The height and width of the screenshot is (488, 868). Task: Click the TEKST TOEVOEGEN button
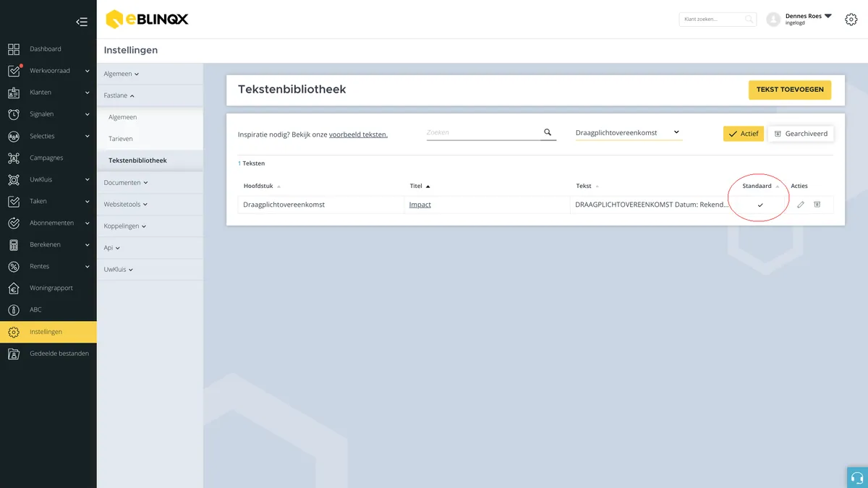click(x=790, y=90)
